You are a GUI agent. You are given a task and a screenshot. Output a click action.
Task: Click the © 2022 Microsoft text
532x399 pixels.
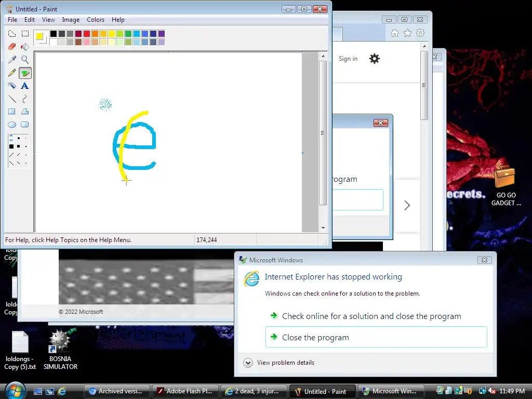[x=81, y=312]
